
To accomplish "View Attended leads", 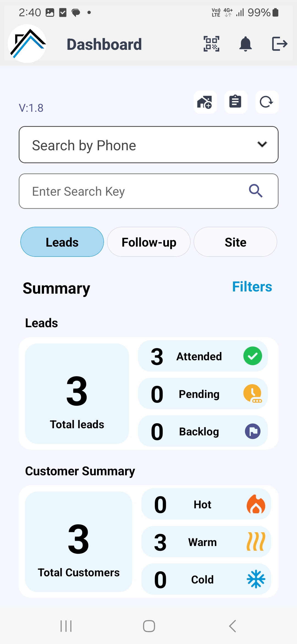I will (203, 356).
